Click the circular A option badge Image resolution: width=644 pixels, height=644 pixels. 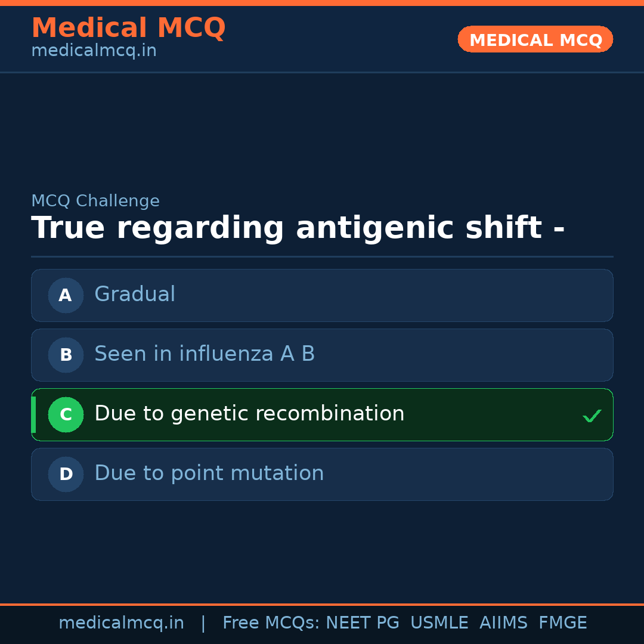[x=66, y=295]
